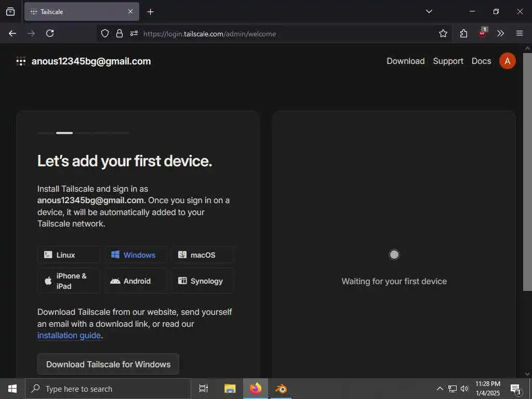Open File Explorer from the taskbar
This screenshot has width=532, height=399.
click(230, 389)
